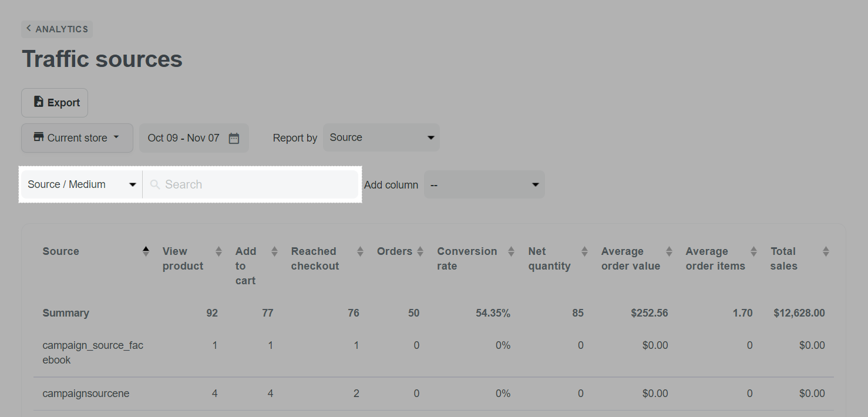Click the Net quantity header text
This screenshot has height=417, width=868.
pos(550,258)
